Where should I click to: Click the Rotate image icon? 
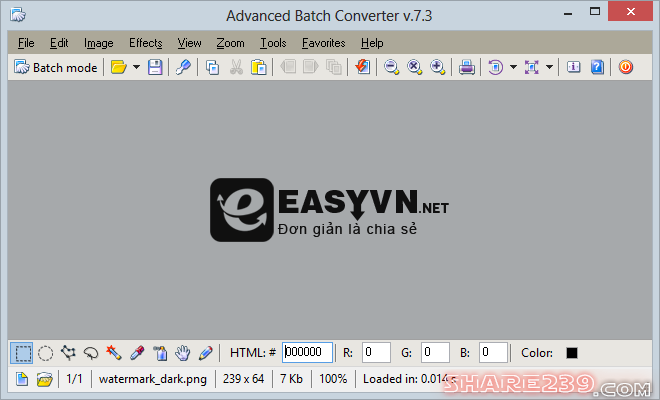coord(495,67)
